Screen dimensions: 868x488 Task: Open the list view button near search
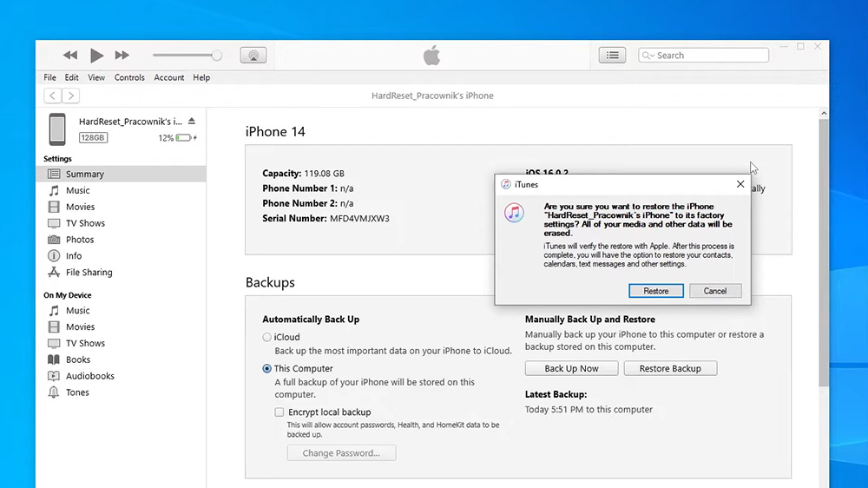[612, 55]
